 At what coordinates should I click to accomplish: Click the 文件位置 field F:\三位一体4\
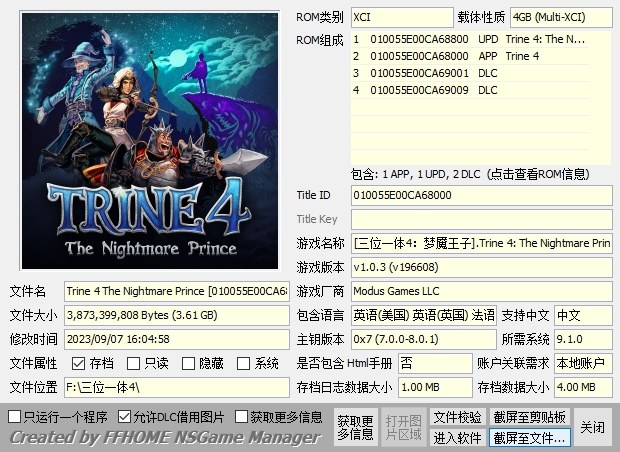177,388
